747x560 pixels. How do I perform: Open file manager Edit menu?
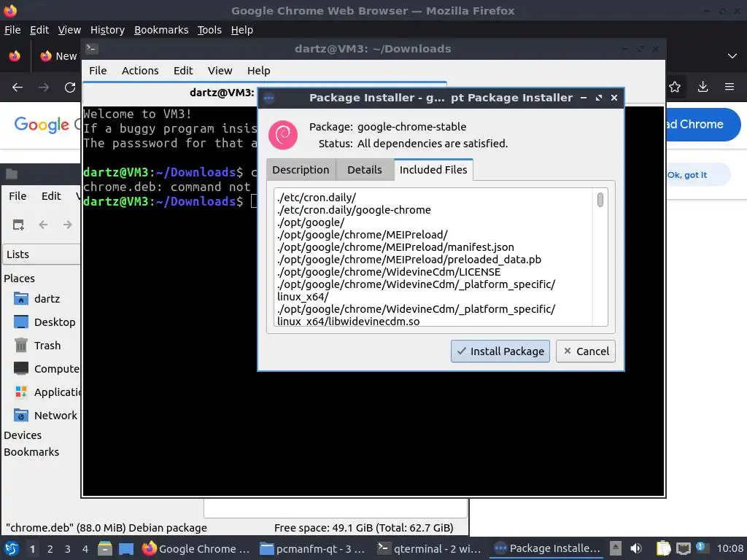(x=51, y=195)
